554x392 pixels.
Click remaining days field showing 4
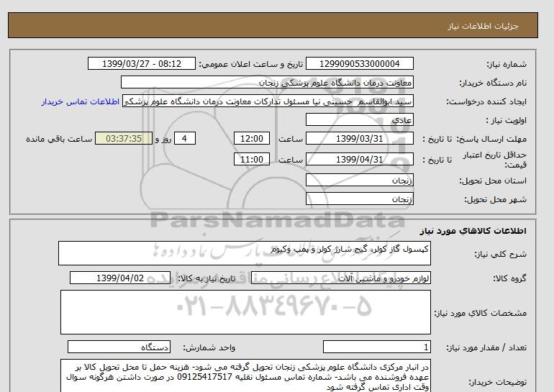point(185,138)
